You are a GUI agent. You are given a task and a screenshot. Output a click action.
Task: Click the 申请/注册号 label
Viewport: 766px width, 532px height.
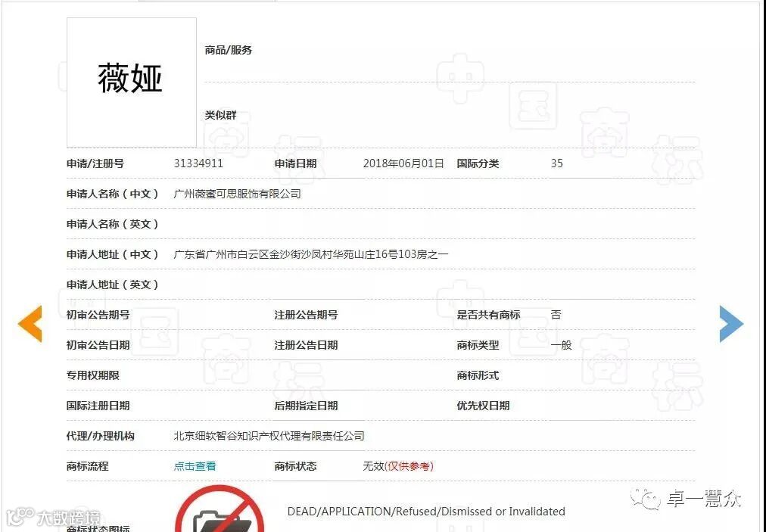[x=95, y=163]
